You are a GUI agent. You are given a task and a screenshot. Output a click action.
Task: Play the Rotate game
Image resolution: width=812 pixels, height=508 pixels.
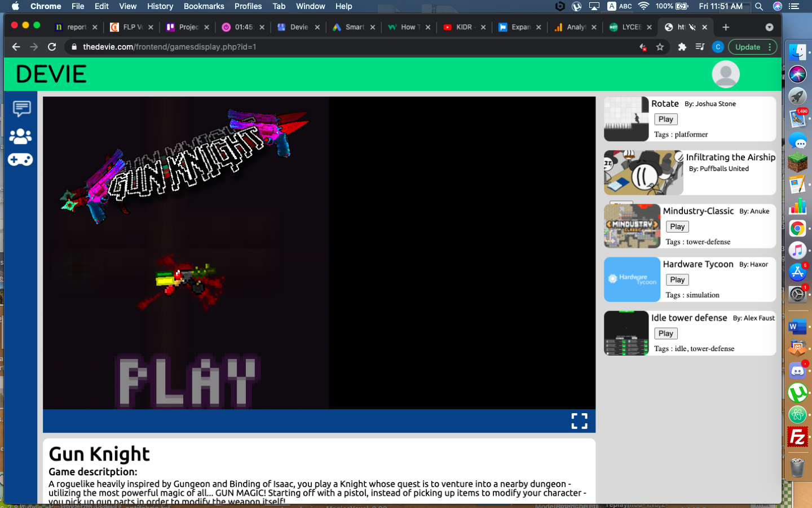pos(666,119)
